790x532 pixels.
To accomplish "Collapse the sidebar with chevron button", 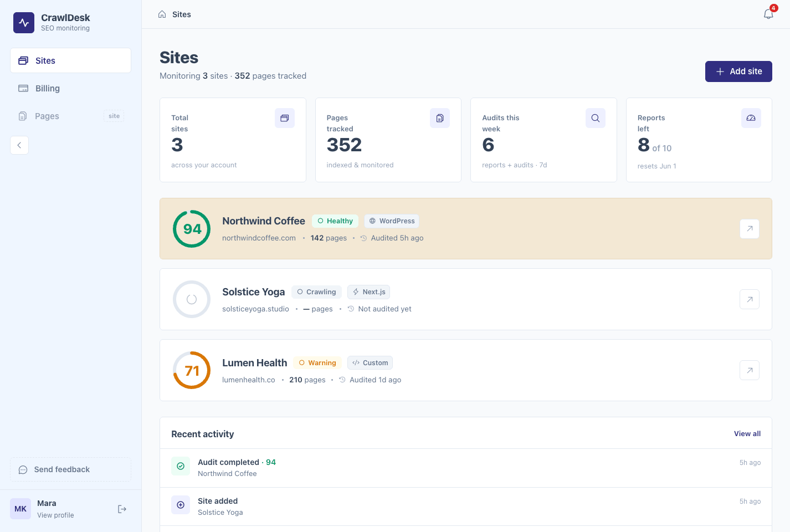I will pyautogui.click(x=19, y=145).
